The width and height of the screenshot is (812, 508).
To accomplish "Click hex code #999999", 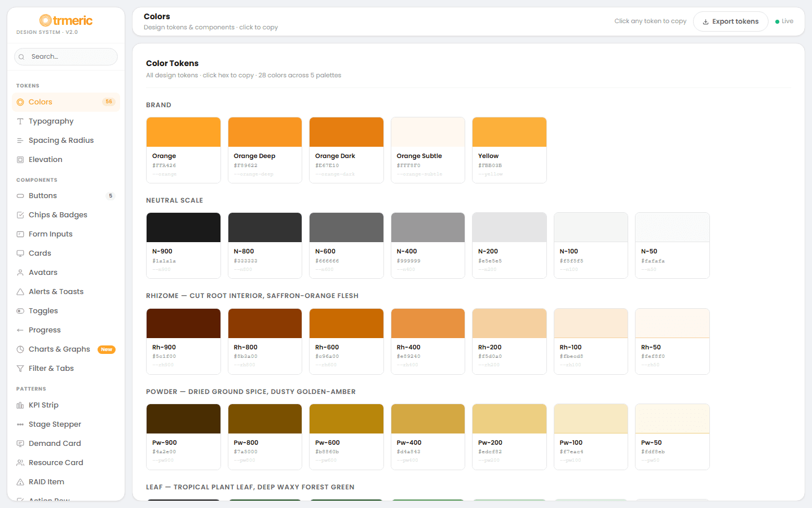I will (408, 261).
